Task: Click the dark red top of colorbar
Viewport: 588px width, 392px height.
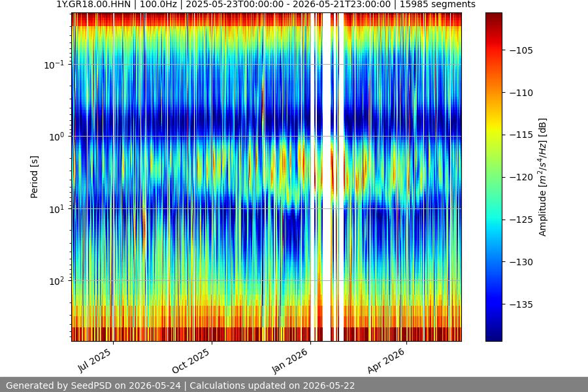Action: point(494,19)
